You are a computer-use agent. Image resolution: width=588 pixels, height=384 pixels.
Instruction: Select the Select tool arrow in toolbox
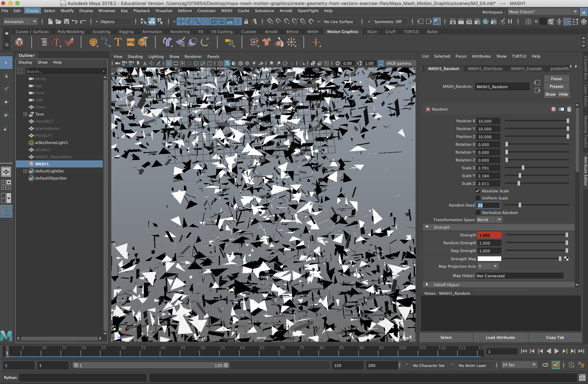6,63
